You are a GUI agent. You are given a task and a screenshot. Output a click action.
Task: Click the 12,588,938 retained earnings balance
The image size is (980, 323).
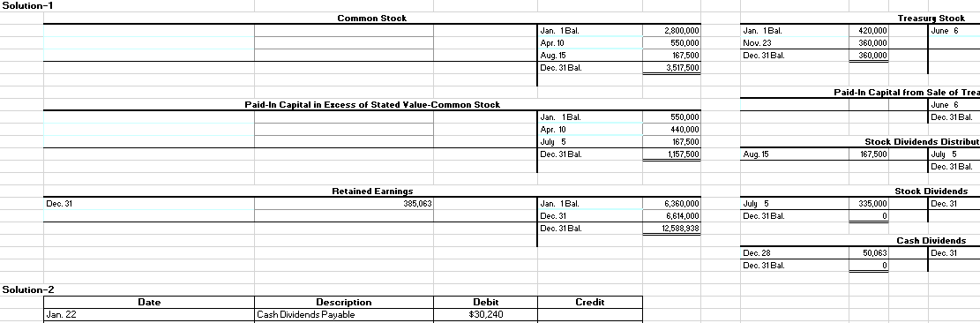[x=672, y=228]
